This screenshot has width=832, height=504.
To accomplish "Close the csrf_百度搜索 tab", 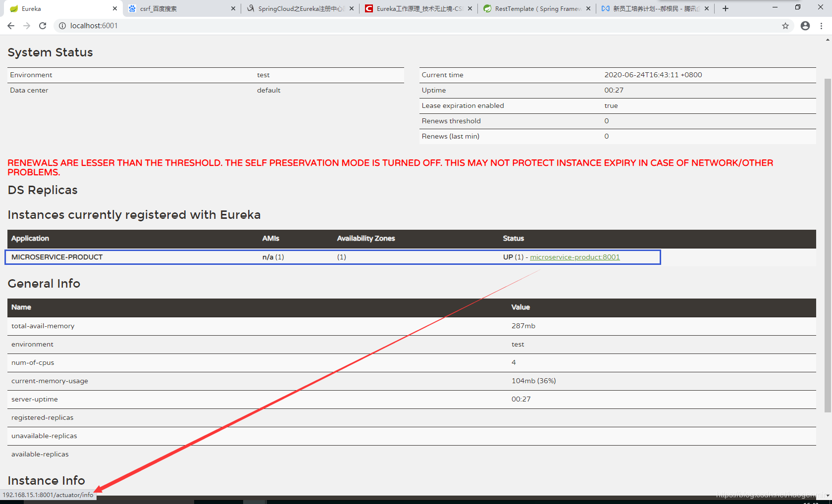I will click(x=233, y=8).
